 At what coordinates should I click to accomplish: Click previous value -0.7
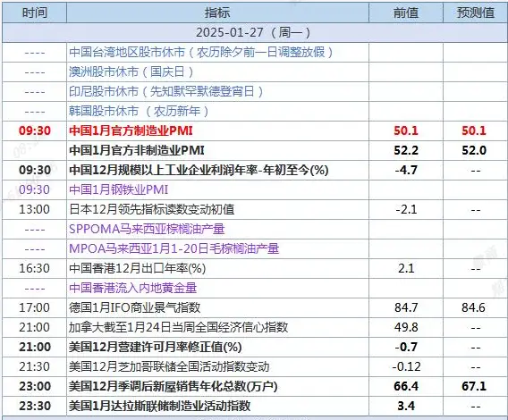[406, 347]
